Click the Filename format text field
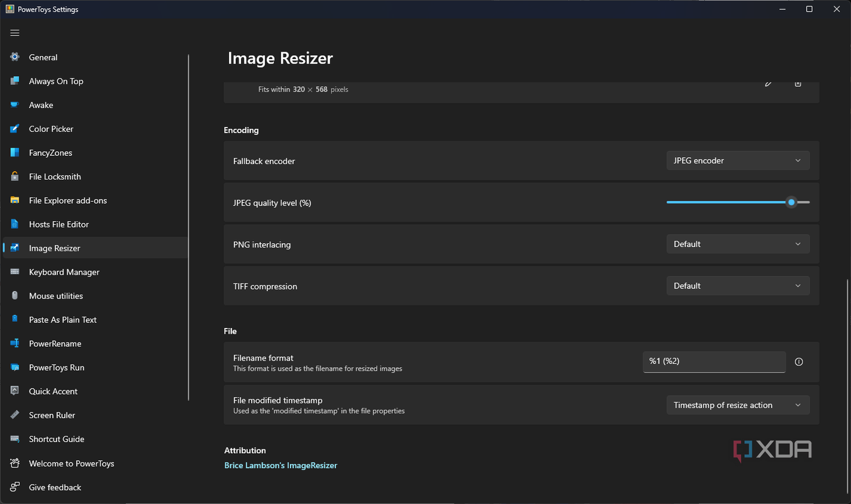This screenshot has height=504, width=851. (714, 361)
